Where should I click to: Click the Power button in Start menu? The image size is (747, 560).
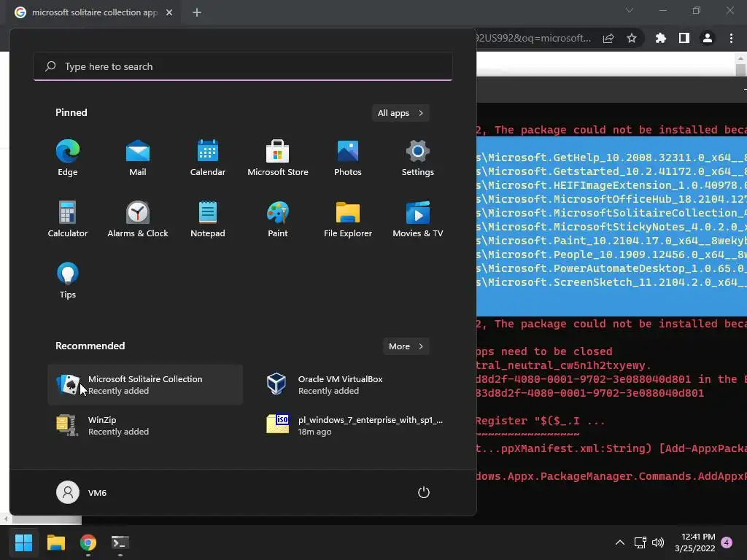[x=424, y=492]
